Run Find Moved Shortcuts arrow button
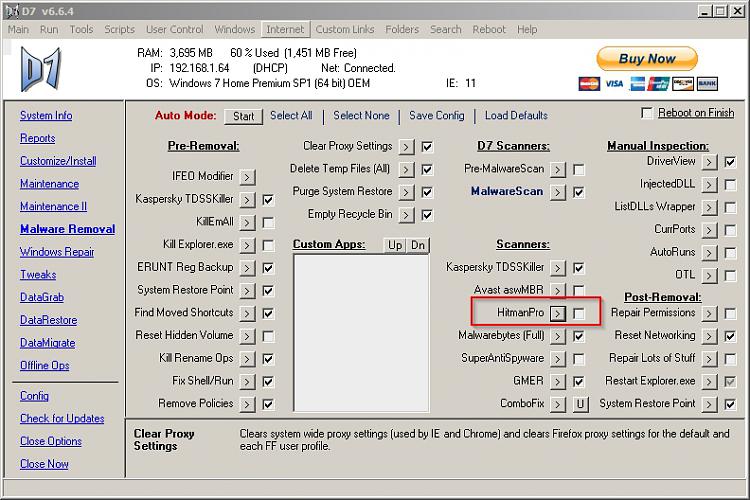Image resolution: width=750 pixels, height=500 pixels. [247, 313]
